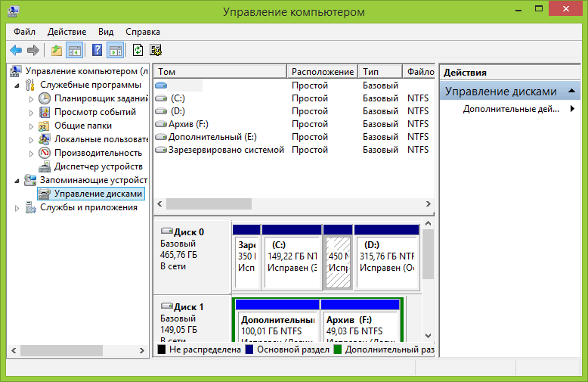Click the green refresh toolbar icon
588x382 pixels.
click(x=138, y=51)
